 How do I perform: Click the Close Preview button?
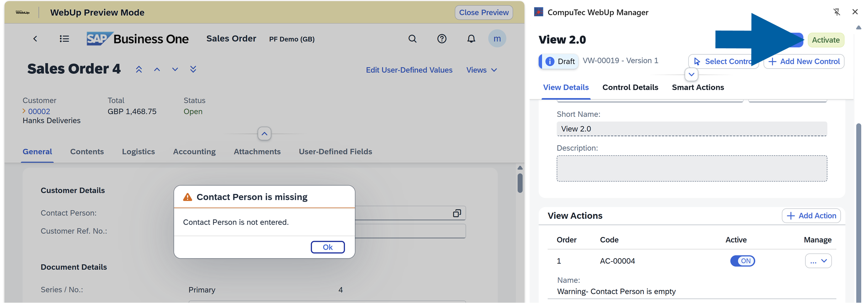(x=484, y=12)
